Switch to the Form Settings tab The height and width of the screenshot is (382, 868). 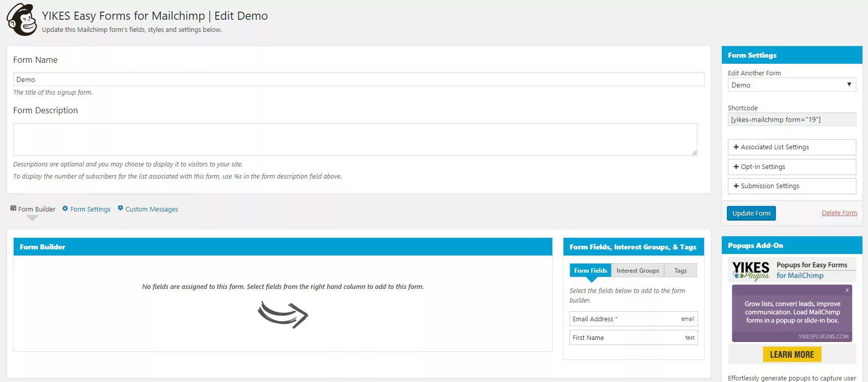coord(86,209)
